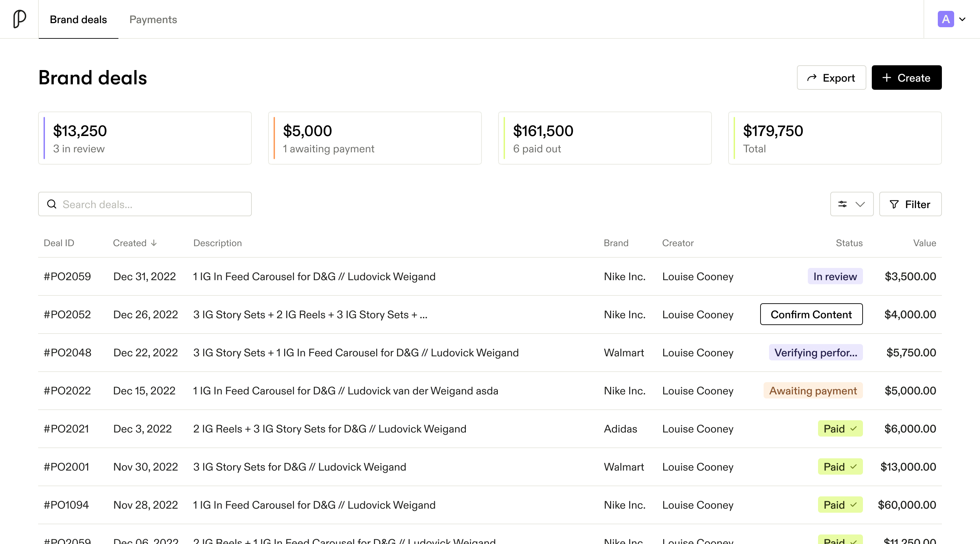Click the Export arrow icon
The image size is (980, 544).
coord(812,78)
